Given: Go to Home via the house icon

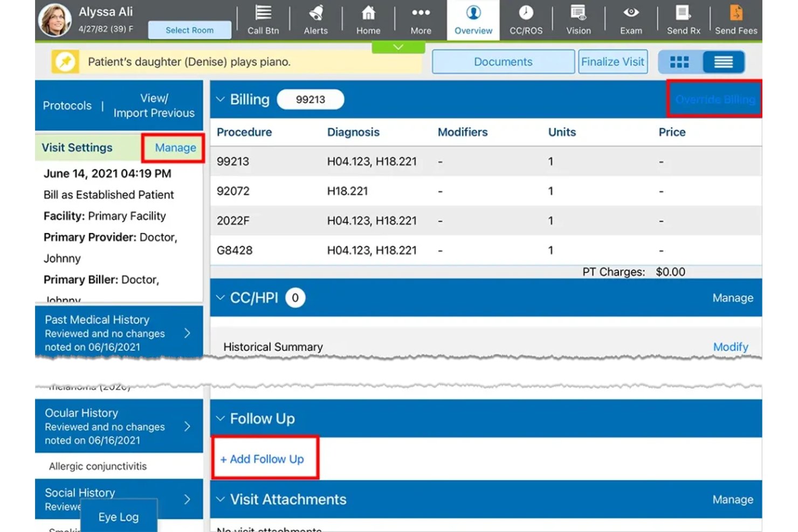Looking at the screenshot, I should point(368,20).
